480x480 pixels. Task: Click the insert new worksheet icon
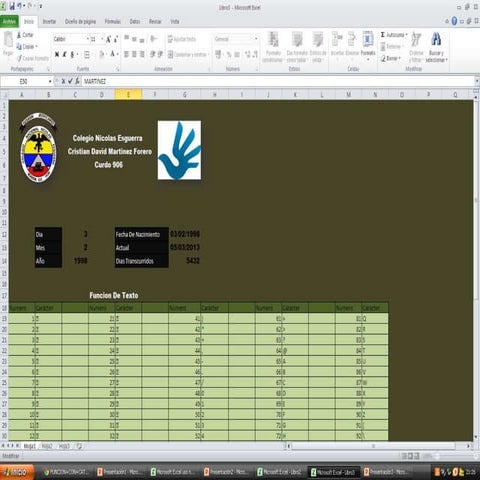[x=79, y=446]
